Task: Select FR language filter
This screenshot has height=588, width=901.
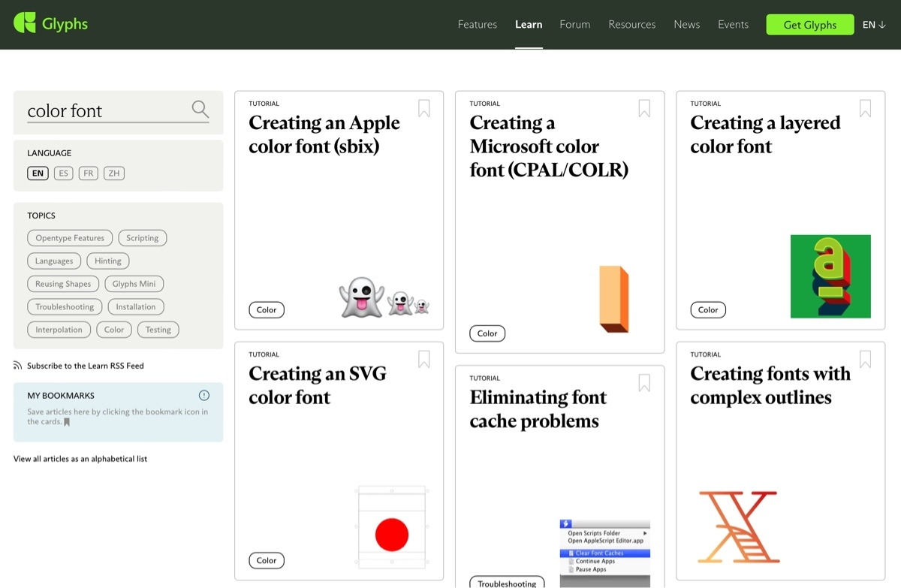Action: (89, 173)
